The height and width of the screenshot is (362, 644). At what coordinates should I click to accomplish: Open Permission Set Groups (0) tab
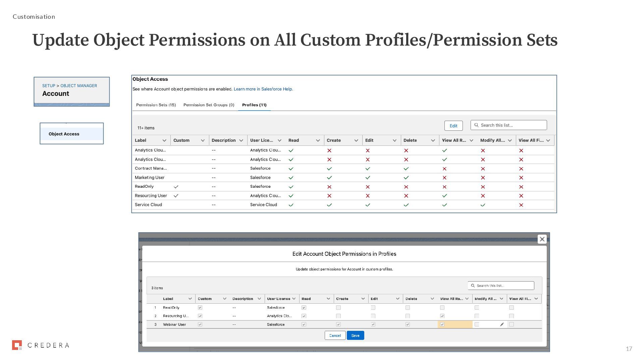click(209, 105)
